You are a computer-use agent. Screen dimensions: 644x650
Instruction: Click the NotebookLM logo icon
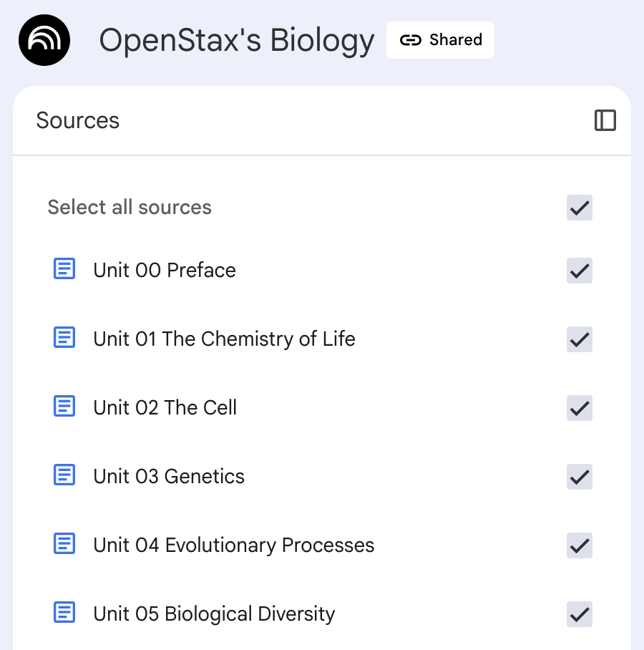pyautogui.click(x=44, y=40)
